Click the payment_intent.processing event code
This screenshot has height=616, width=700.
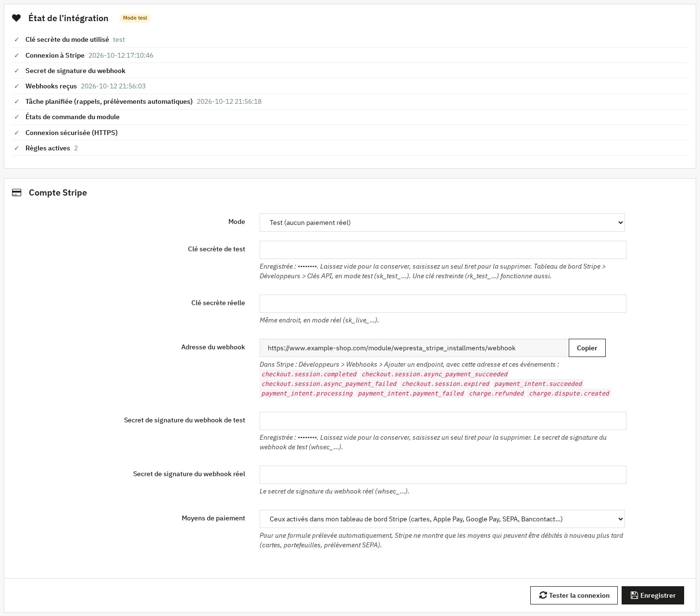pos(307,394)
